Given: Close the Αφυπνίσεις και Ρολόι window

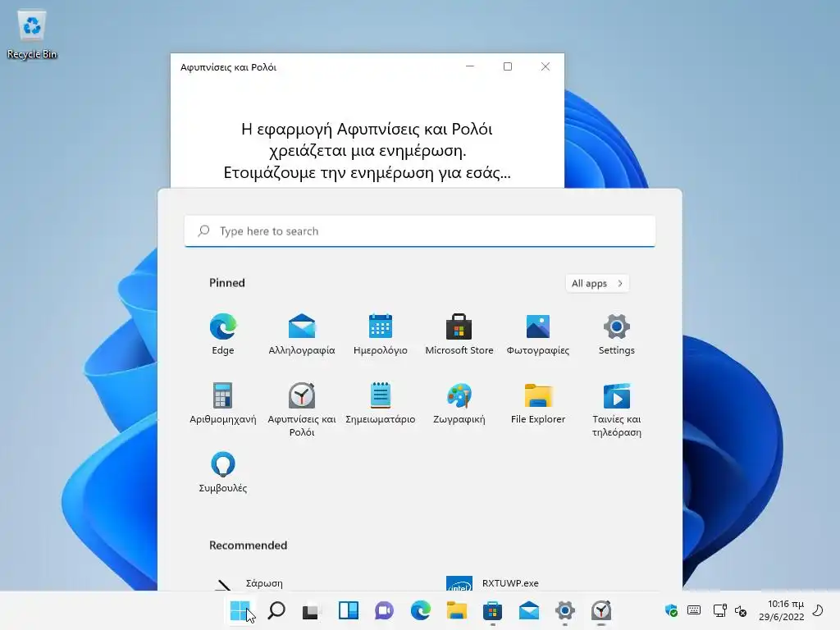Looking at the screenshot, I should pyautogui.click(x=546, y=66).
